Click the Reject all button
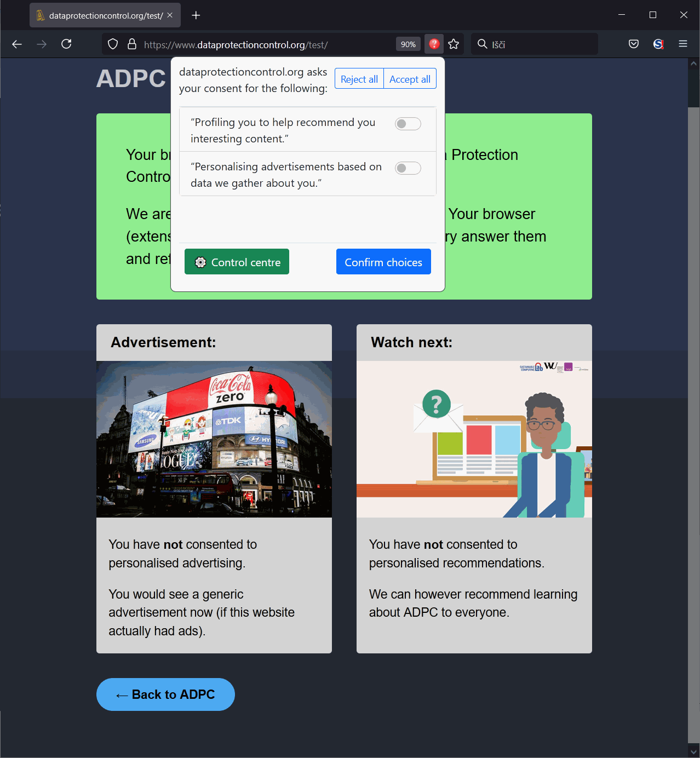The width and height of the screenshot is (700, 758). tap(359, 78)
